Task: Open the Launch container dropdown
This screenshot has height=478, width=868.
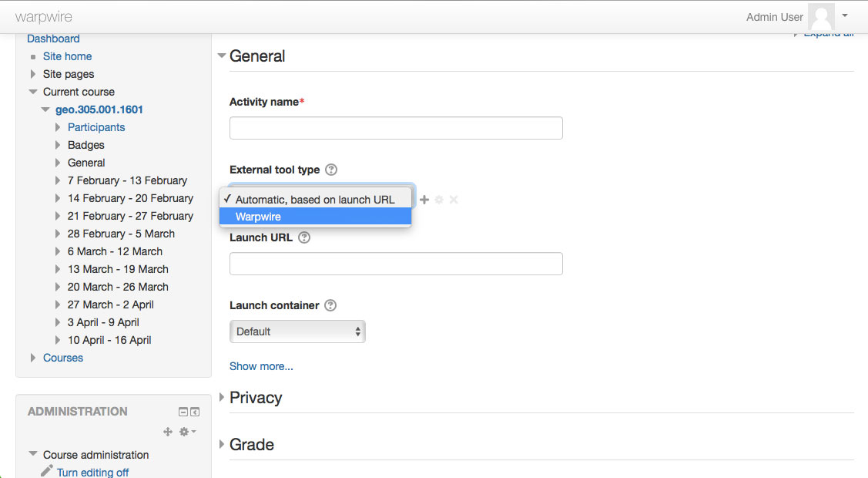Action: click(x=297, y=332)
